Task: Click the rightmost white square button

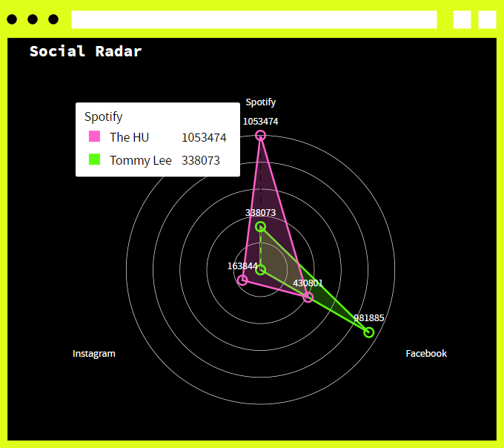Action: click(487, 19)
